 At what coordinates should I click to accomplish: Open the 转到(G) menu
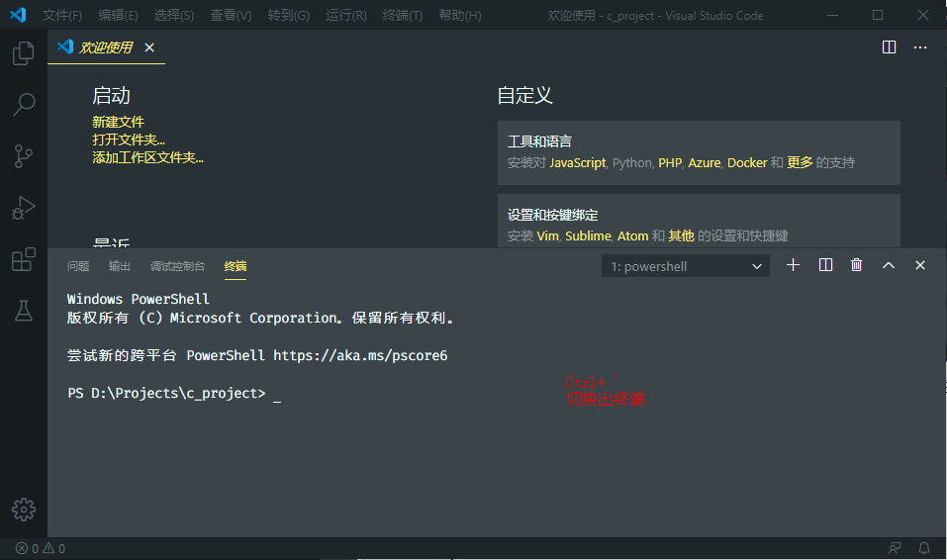[x=289, y=15]
